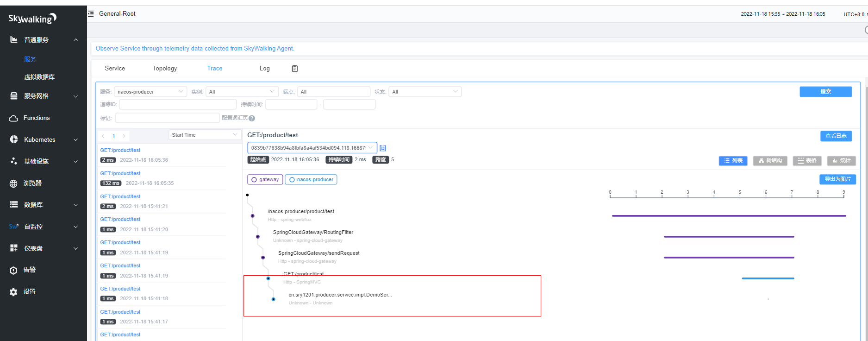Click the clipboard icon after Log tab

(295, 69)
